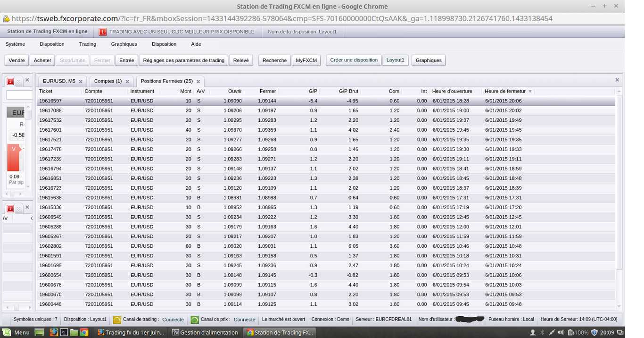The image size is (644, 338).
Task: Click the red V sell price tile
Action: point(14,158)
